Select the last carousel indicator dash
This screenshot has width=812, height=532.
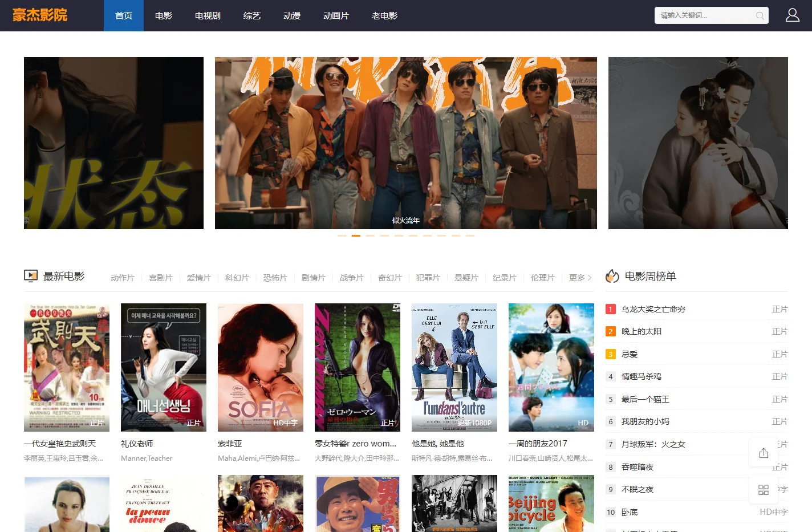pyautogui.click(x=470, y=235)
